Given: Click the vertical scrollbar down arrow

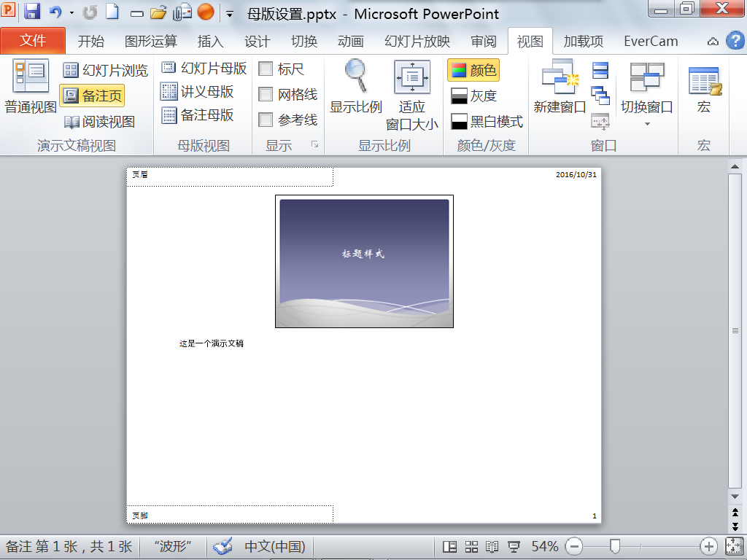Looking at the screenshot, I should click(x=735, y=496).
